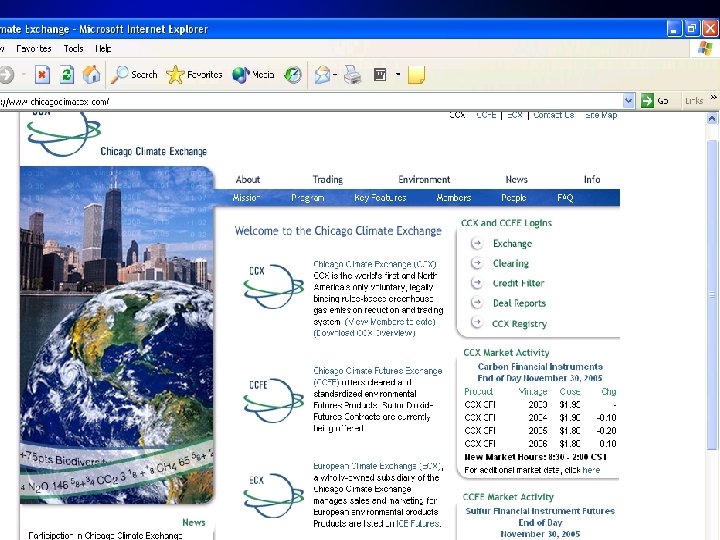
Task: Open the Help menu
Action: coord(103,48)
